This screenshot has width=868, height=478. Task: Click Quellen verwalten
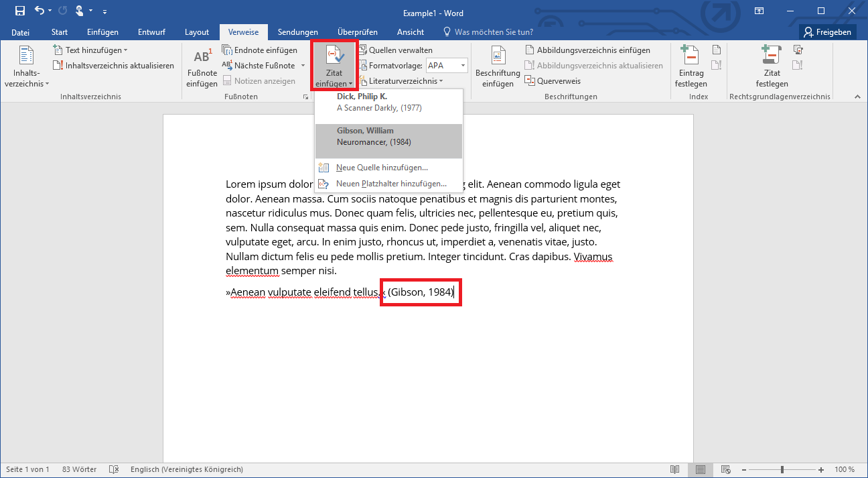click(396, 50)
